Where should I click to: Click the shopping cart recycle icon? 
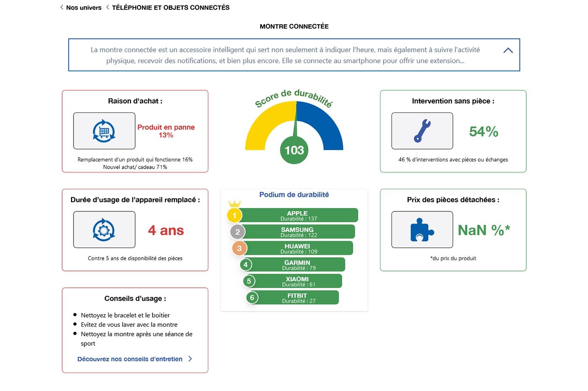[x=104, y=131]
